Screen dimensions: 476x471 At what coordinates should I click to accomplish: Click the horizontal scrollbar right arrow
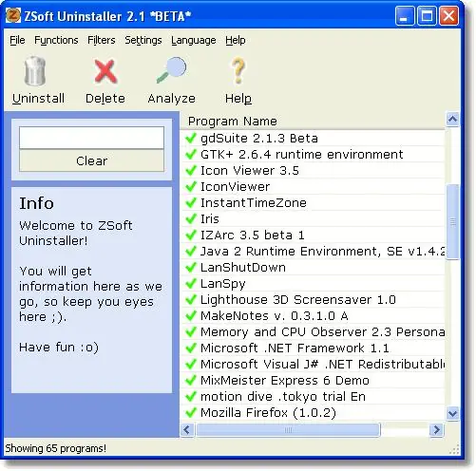[437, 430]
